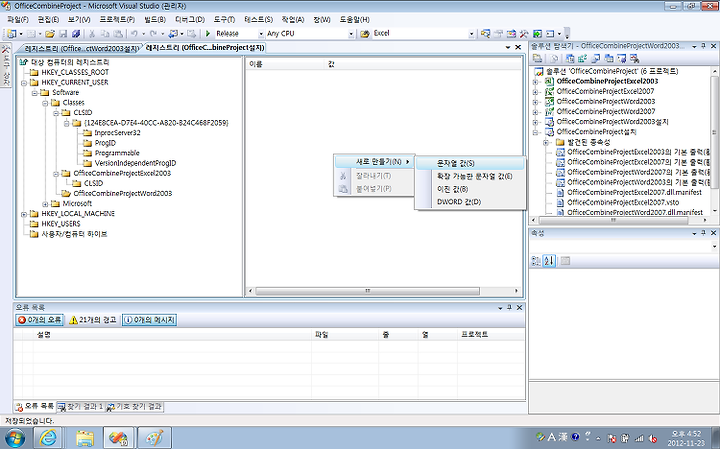Image resolution: width=720 pixels, height=449 pixels.
Task: Collapse OfficeCombineProject설치 project in Solution Explorer
Action: coord(535,132)
